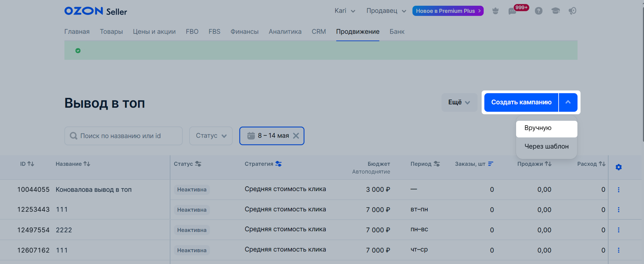Click campaign ID 12253443
The width and height of the screenshot is (644, 264).
click(x=33, y=209)
